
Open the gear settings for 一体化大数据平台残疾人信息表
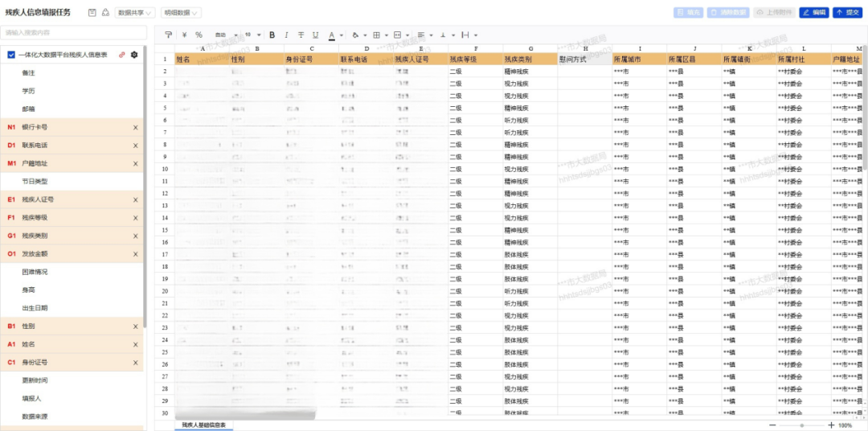pos(133,55)
